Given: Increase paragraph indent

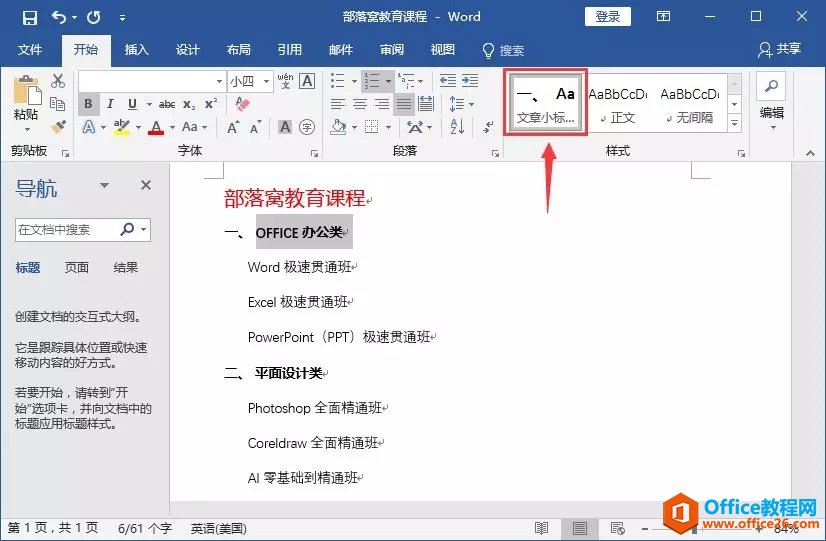Looking at the screenshot, I should (x=470, y=81).
